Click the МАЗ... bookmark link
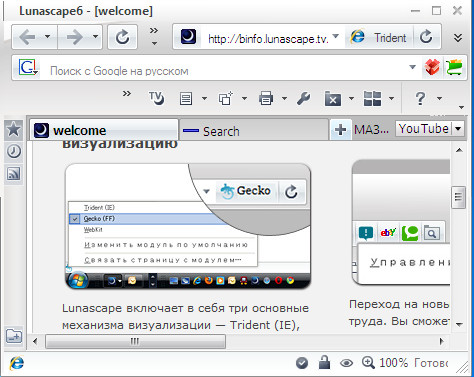Viewport: 474px width, 377px height. [371, 129]
